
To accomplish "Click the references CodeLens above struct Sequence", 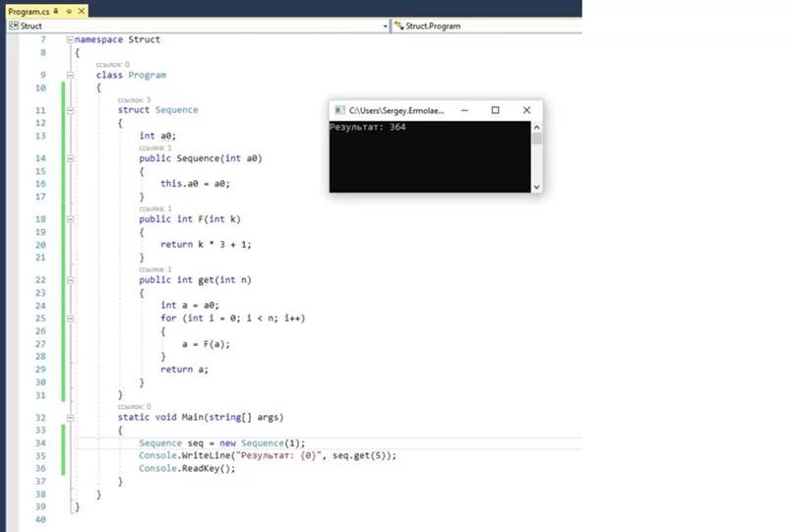I will tap(134, 100).
